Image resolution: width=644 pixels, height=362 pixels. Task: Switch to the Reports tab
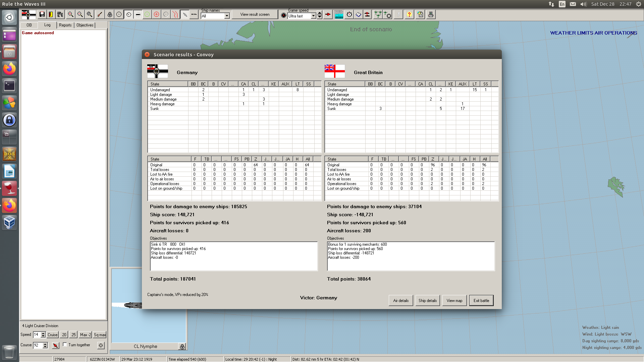(x=65, y=25)
